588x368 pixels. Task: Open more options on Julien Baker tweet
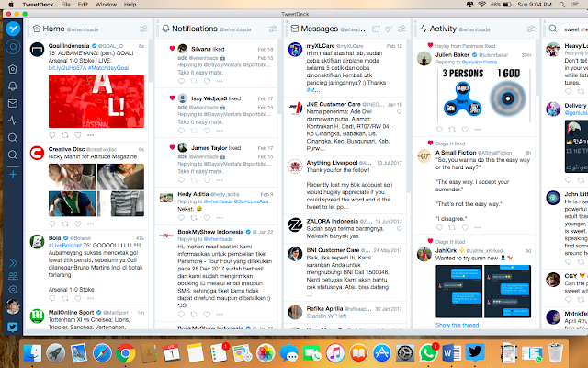(x=478, y=130)
